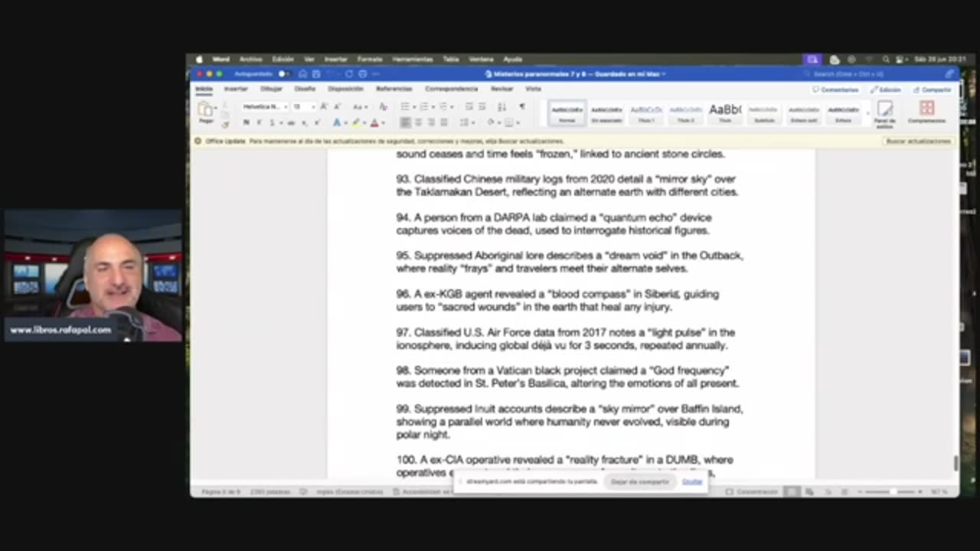Show paragraph marks with the pilcrow icon
The height and width of the screenshot is (551, 980).
pyautogui.click(x=522, y=107)
